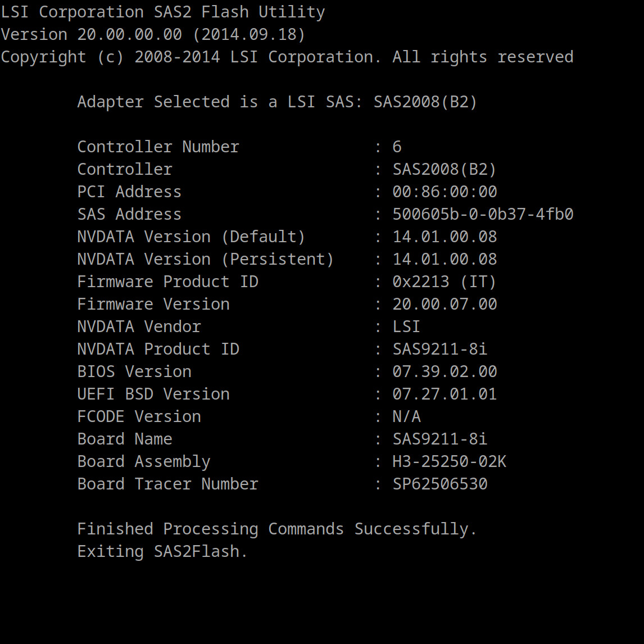Click the BIOS Version value 07.39.02.00
This screenshot has height=644, width=644.
point(445,371)
